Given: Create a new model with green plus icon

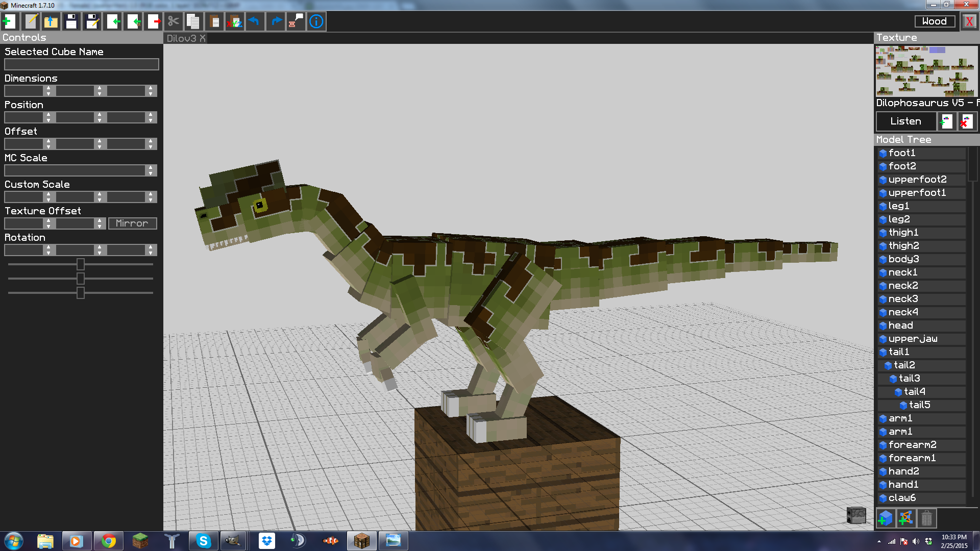Looking at the screenshot, I should click(9, 21).
